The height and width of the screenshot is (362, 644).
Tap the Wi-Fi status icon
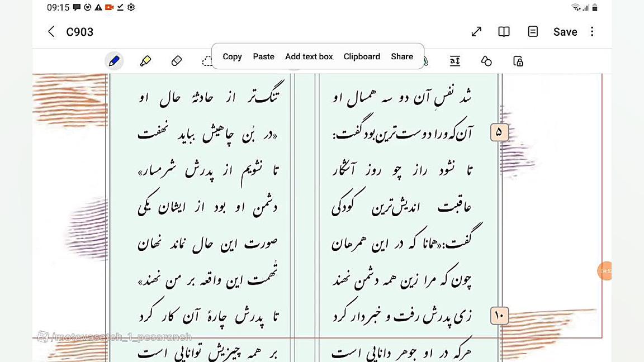click(x=576, y=7)
